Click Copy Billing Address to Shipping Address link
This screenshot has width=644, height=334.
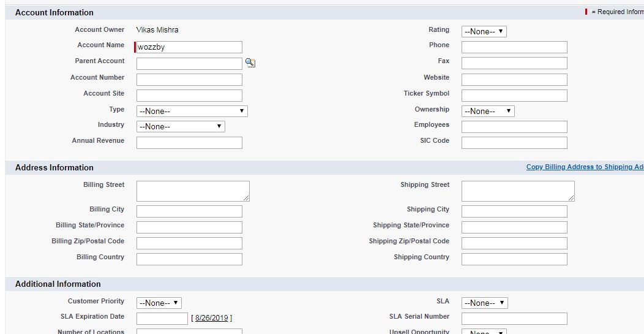point(585,167)
